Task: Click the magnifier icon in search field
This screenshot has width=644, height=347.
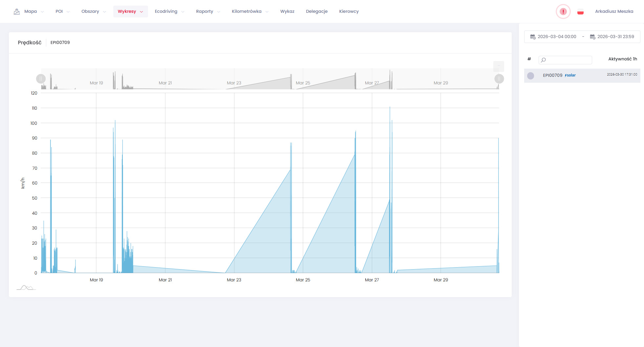Action: [x=544, y=60]
